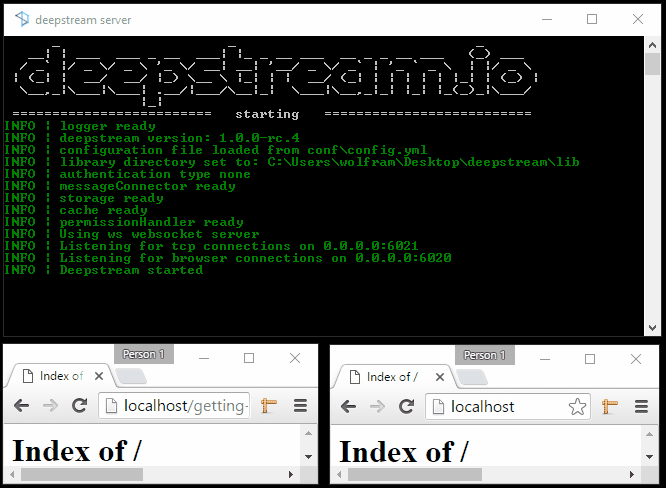Click scroll down arrow in deepstream server console
This screenshot has height=488, width=666.
click(x=652, y=328)
